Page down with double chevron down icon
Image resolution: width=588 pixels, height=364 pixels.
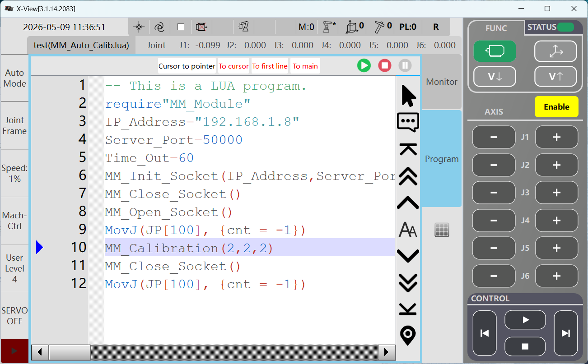pyautogui.click(x=408, y=282)
